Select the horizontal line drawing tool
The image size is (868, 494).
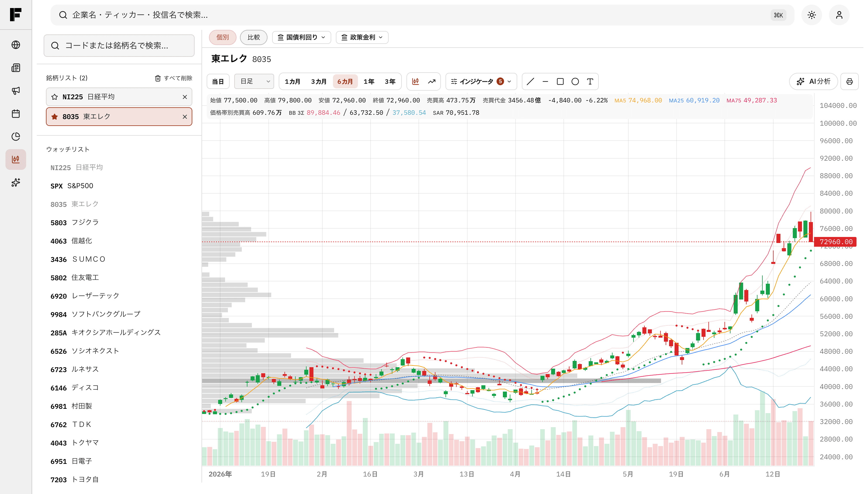tap(545, 81)
